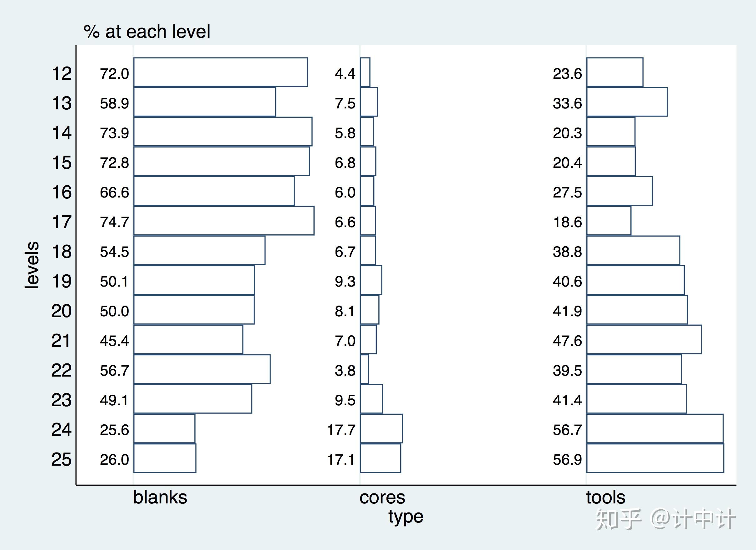Click the blanks bar for level 12
Image resolution: width=756 pixels, height=550 pixels.
pyautogui.click(x=220, y=72)
